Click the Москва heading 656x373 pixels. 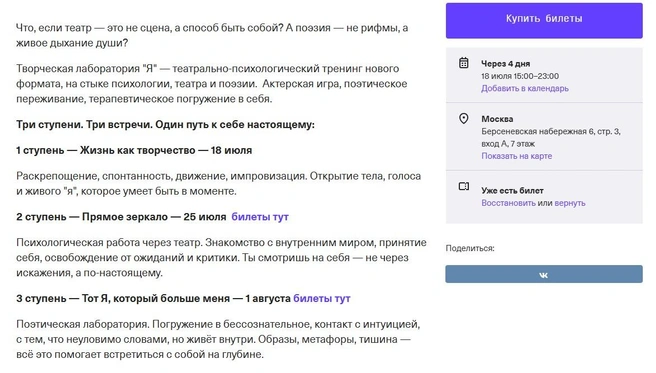(x=497, y=119)
